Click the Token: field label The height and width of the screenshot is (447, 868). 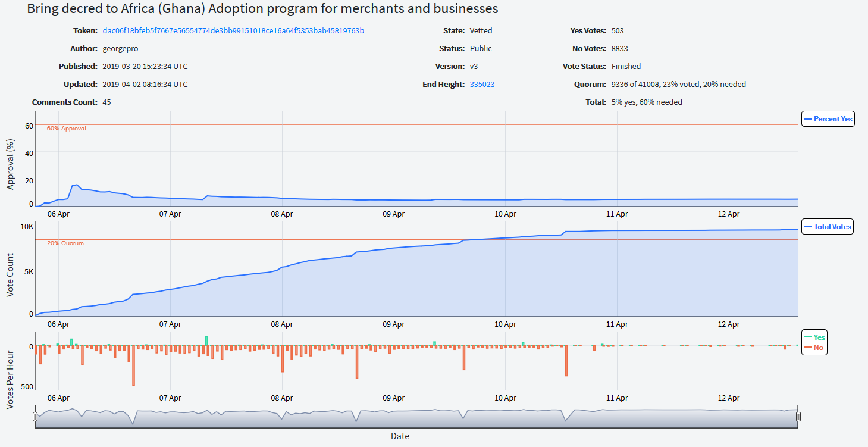(85, 30)
